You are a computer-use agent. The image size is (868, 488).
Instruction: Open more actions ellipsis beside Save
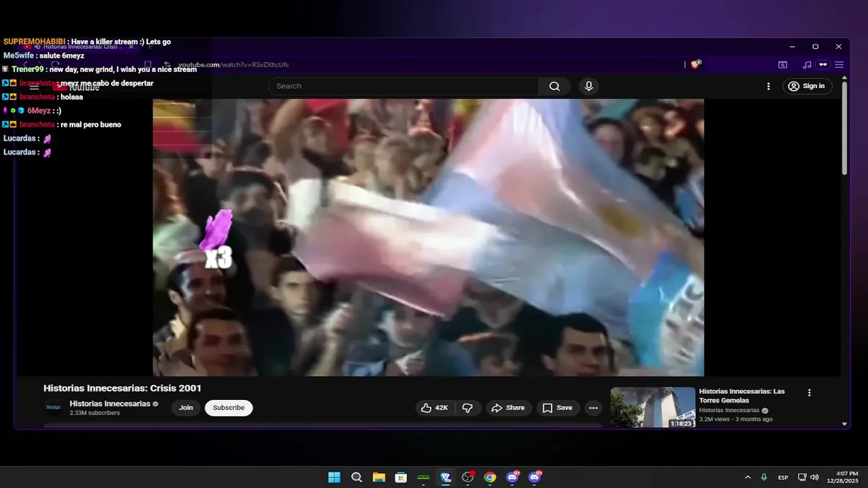tap(593, 408)
